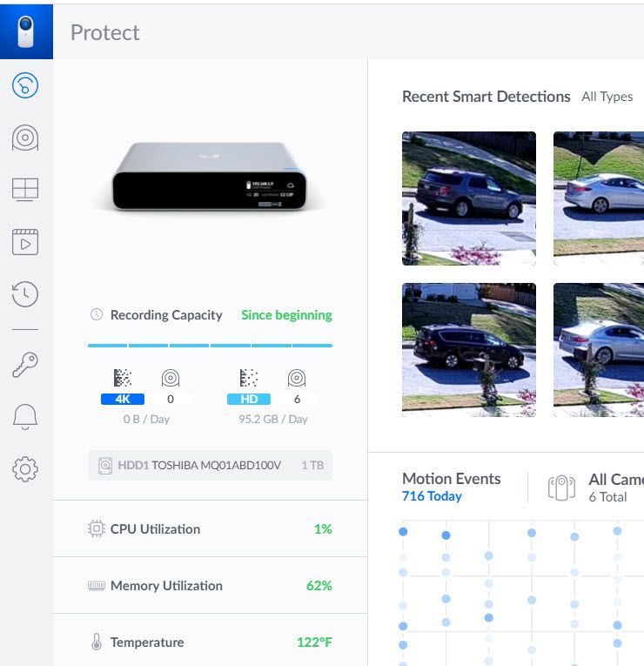Open the HDD1 TOSHIBA disk entry
Viewport: 644px width, 666px height.
210,466
